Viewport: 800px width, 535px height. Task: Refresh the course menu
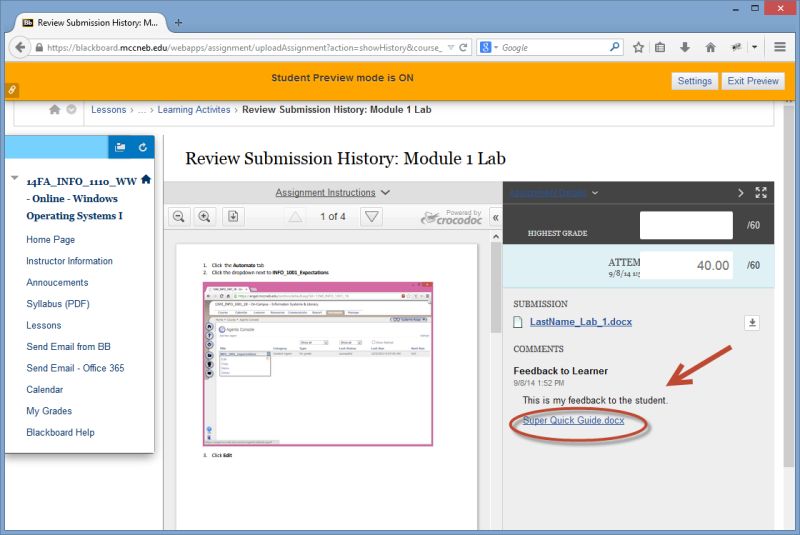coord(143,147)
